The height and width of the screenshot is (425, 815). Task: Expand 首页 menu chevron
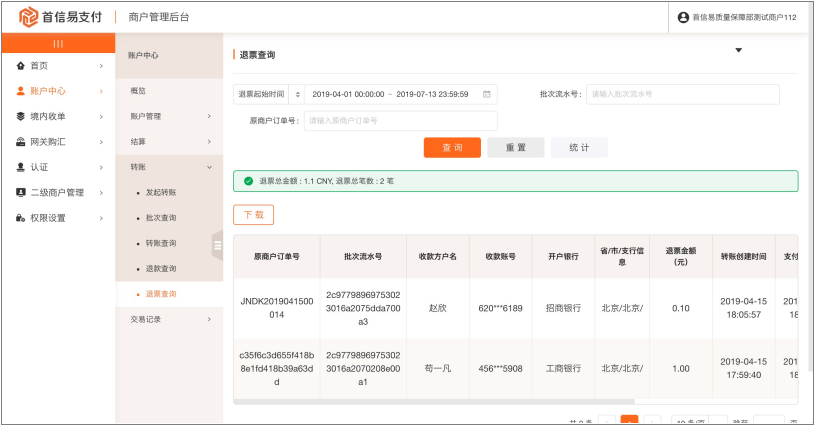point(101,66)
